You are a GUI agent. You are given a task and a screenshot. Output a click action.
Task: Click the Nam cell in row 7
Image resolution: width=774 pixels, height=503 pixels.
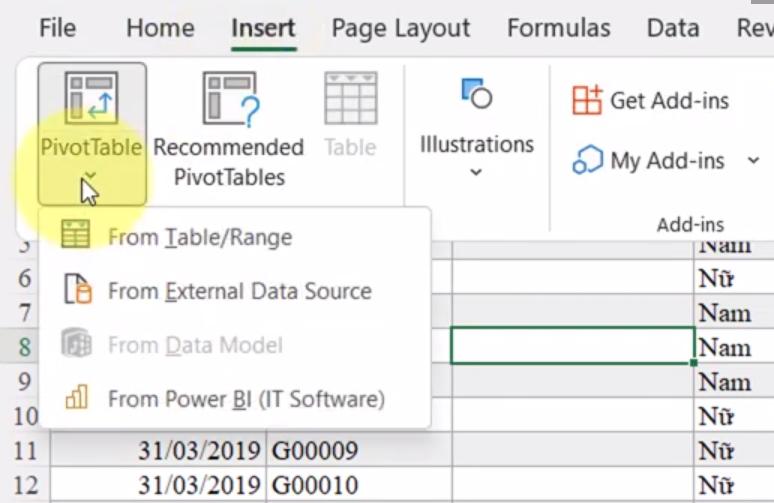(x=734, y=313)
